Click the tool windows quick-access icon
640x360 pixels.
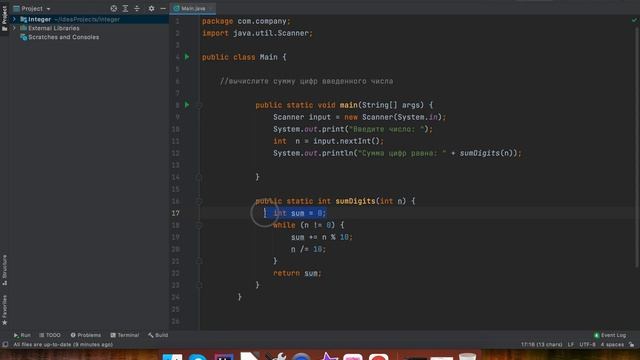click(x=5, y=344)
